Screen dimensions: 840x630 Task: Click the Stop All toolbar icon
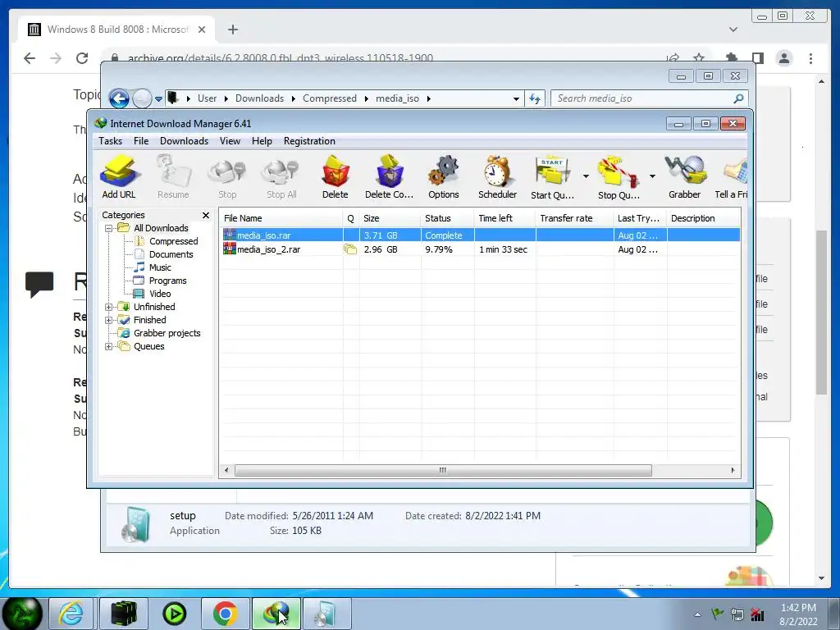(x=281, y=177)
